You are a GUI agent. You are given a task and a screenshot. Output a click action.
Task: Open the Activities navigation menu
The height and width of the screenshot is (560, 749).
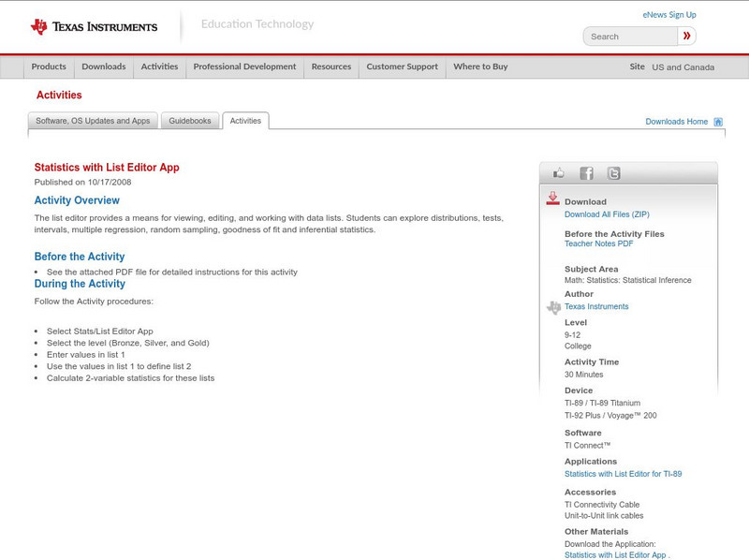tap(159, 66)
